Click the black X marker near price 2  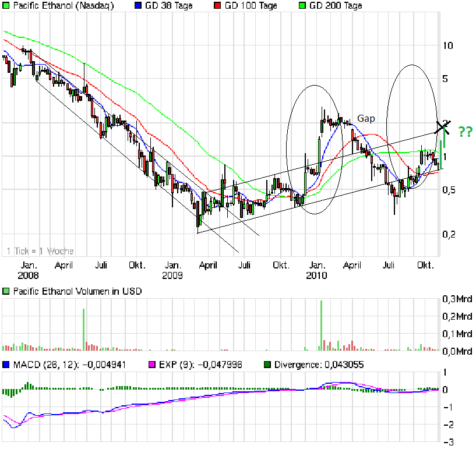(442, 126)
